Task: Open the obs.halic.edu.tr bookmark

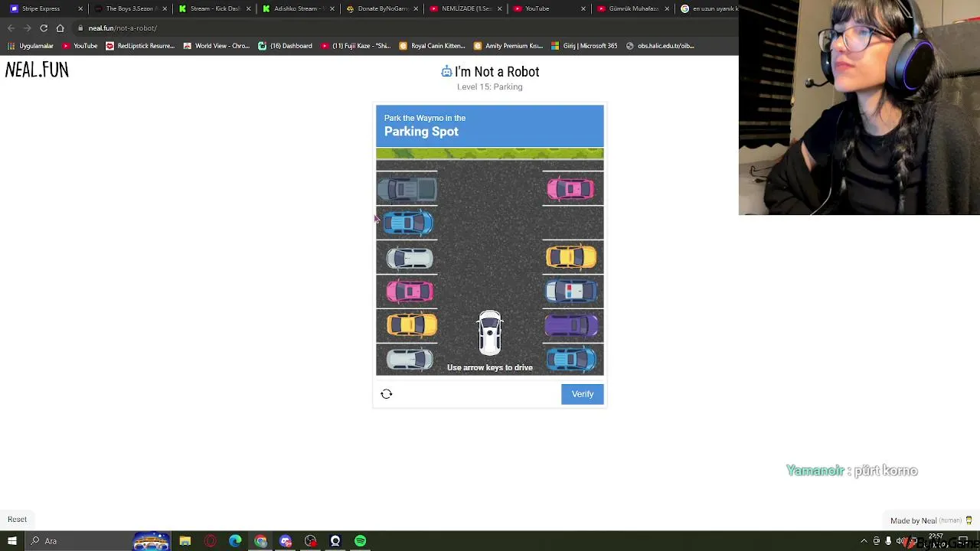Action: pos(660,46)
